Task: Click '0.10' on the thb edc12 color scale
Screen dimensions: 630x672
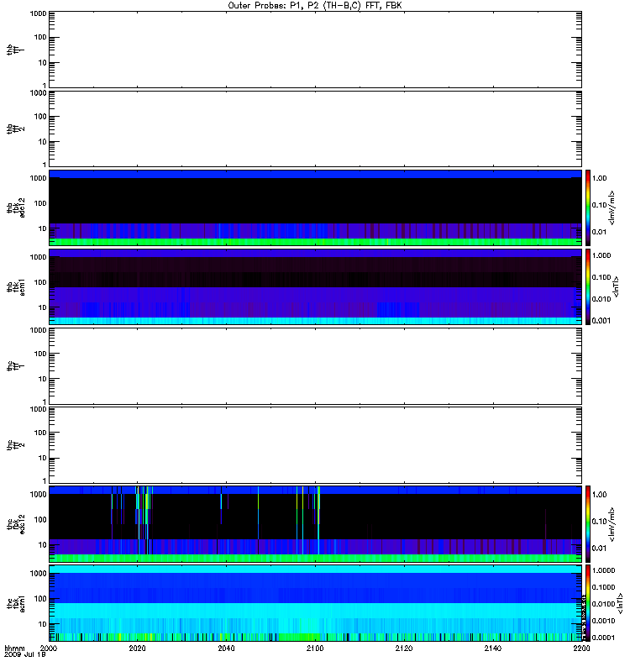Action: pyautogui.click(x=600, y=205)
